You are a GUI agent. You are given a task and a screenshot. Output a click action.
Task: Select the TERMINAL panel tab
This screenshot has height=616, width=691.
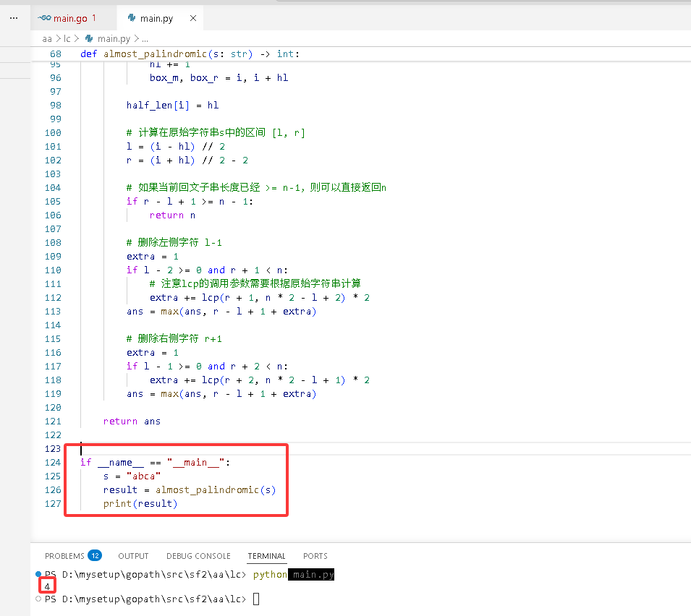266,556
